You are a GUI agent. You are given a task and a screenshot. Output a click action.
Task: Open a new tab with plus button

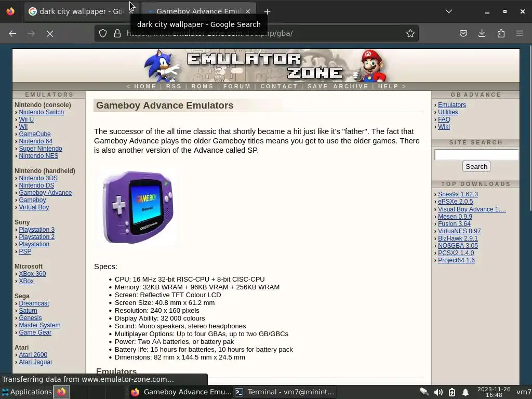coord(268,11)
